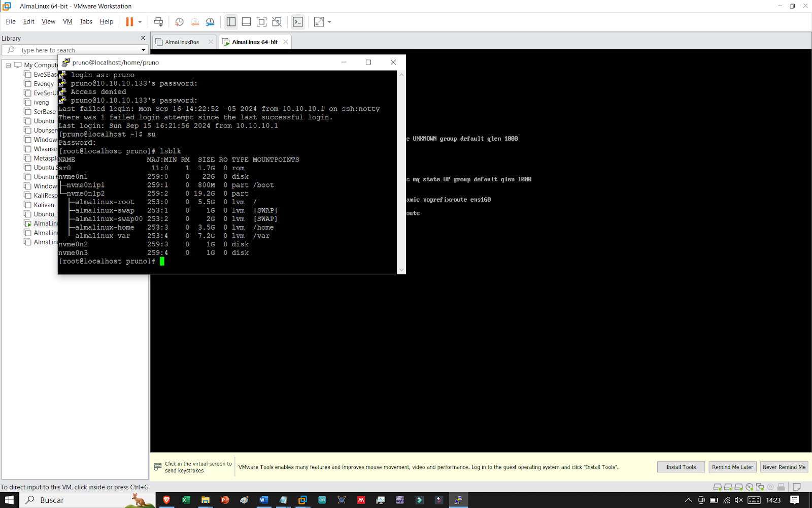Image resolution: width=812 pixels, height=508 pixels.
Task: Click Never Remind Me button
Action: tap(784, 467)
